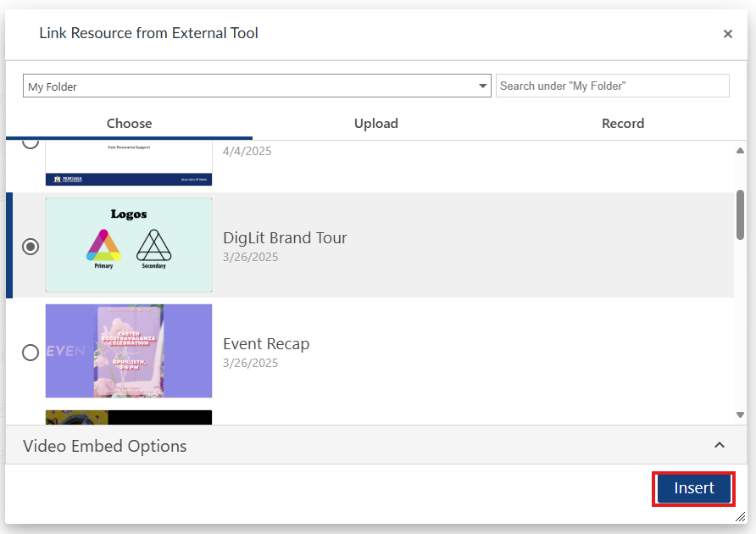Click the Video Embed Options heading
The height and width of the screenshot is (534, 756).
pyautogui.click(x=104, y=446)
